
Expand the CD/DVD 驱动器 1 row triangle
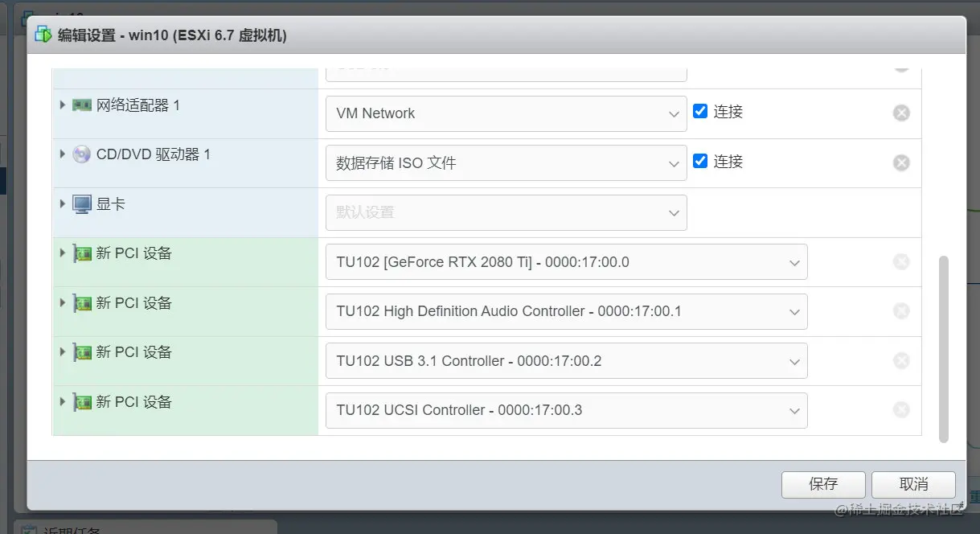tap(63, 154)
